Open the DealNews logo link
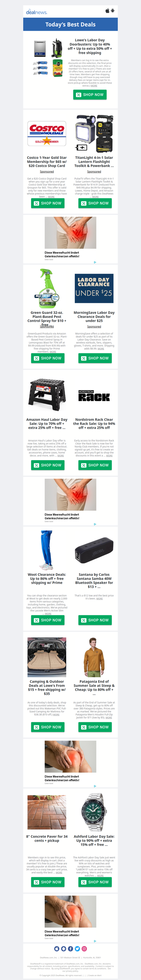Screen dimensions: 141x980 37,12
